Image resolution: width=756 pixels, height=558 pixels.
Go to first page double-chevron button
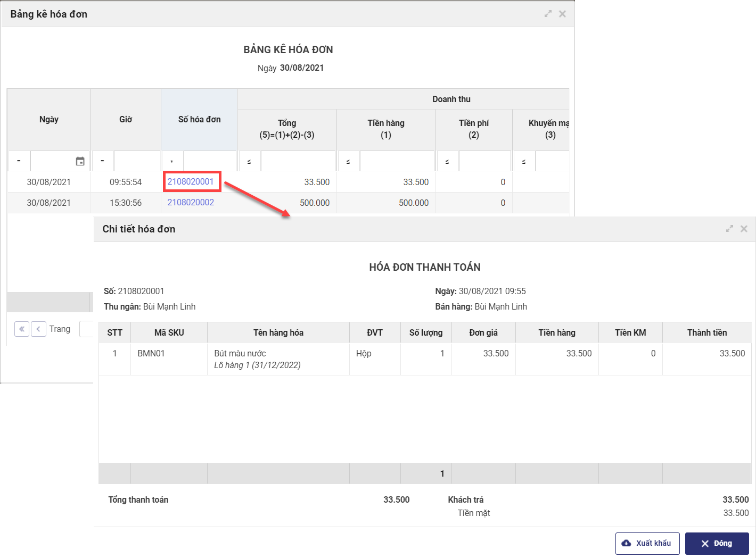[22, 329]
